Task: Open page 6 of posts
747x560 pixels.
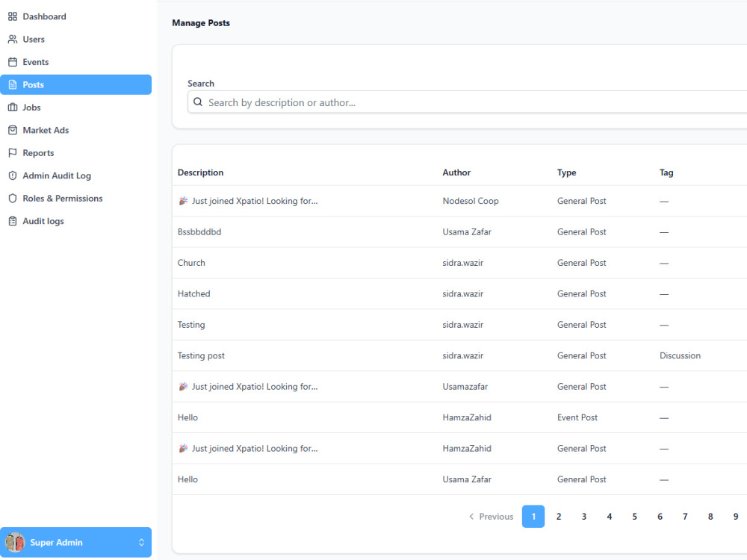Action: pos(660,517)
